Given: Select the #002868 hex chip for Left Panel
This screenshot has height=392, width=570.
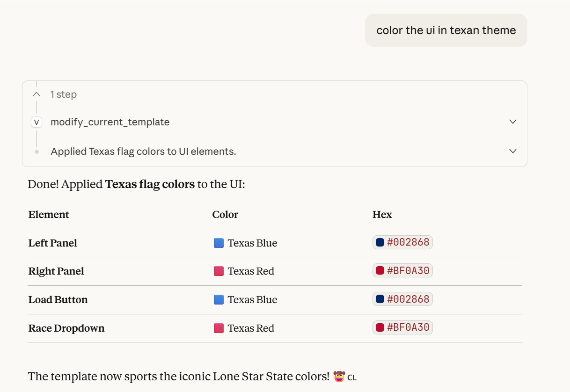Looking at the screenshot, I should coord(402,242).
